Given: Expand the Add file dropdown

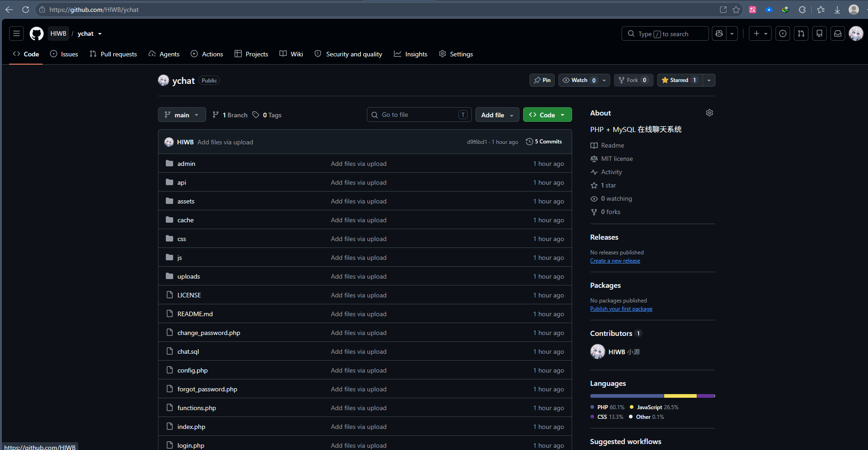Looking at the screenshot, I should point(497,115).
